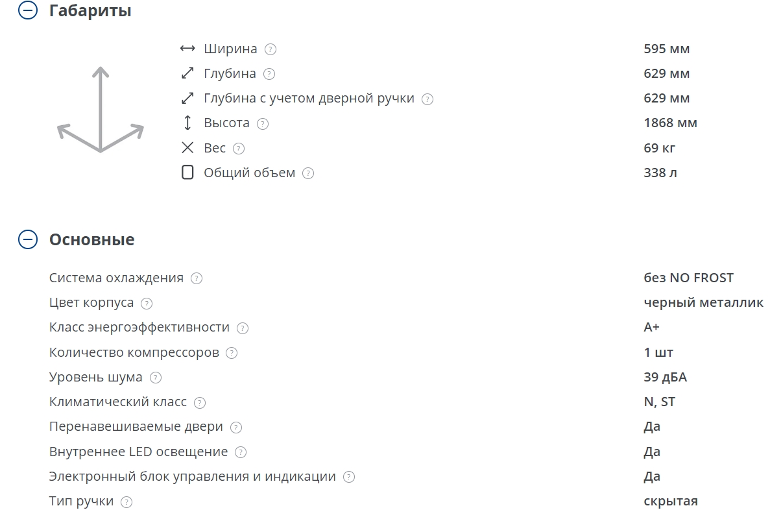Click question mark beside Климатический класс
Viewport: 770px width, 532px height.
pyautogui.click(x=200, y=402)
